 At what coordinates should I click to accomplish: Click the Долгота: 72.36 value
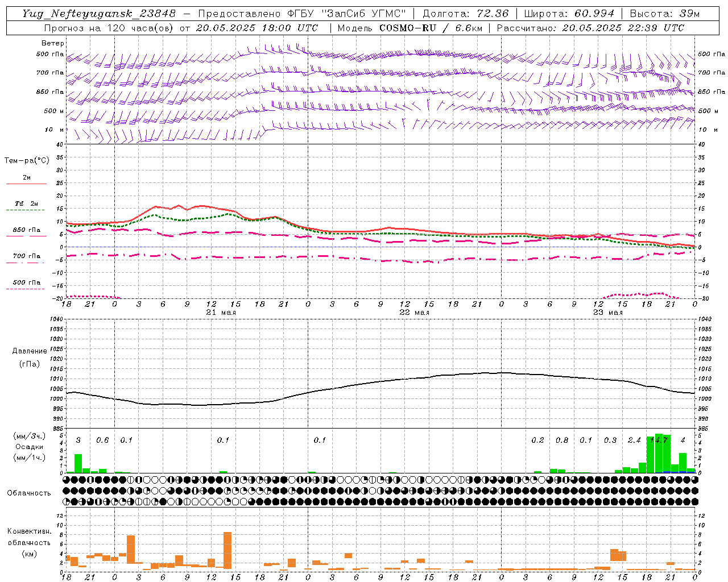[x=466, y=13]
